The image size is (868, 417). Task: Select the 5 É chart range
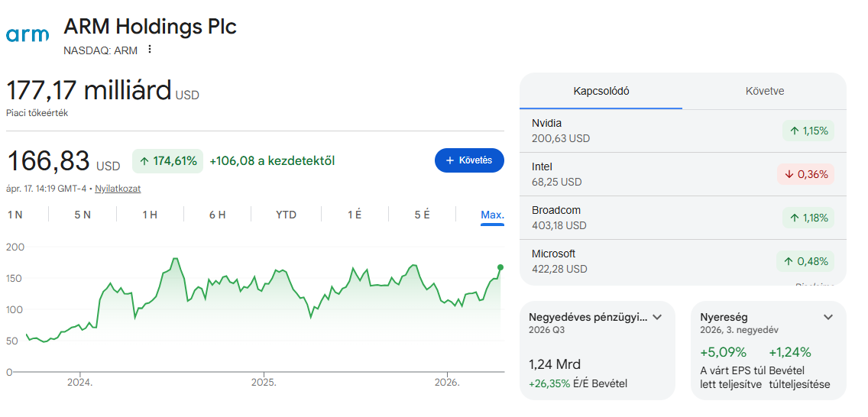point(423,215)
